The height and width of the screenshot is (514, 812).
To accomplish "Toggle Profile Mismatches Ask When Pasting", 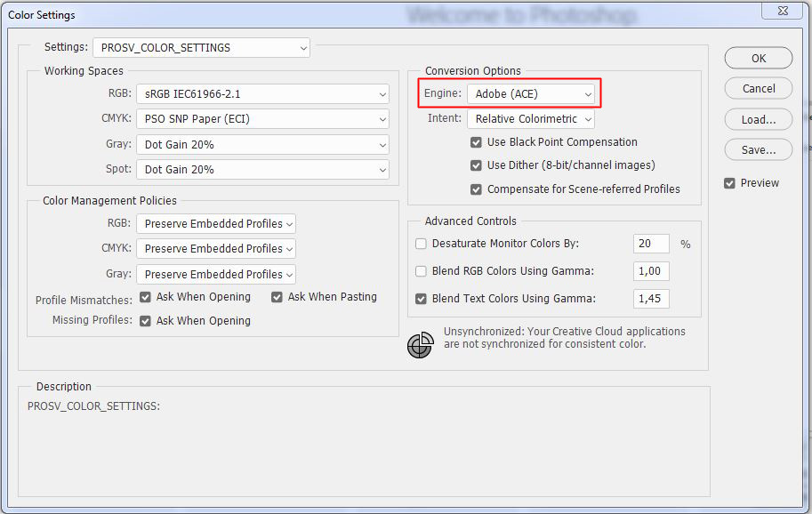I will pos(277,297).
